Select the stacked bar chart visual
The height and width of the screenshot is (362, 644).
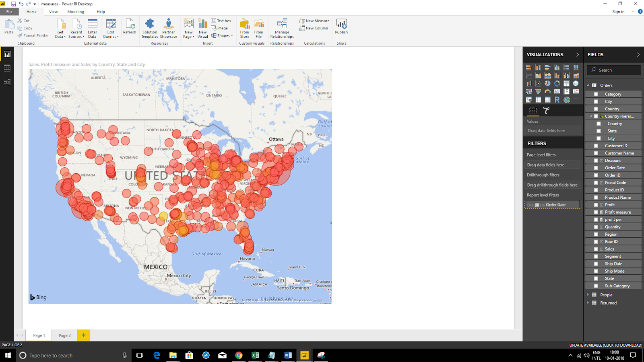[x=528, y=68]
